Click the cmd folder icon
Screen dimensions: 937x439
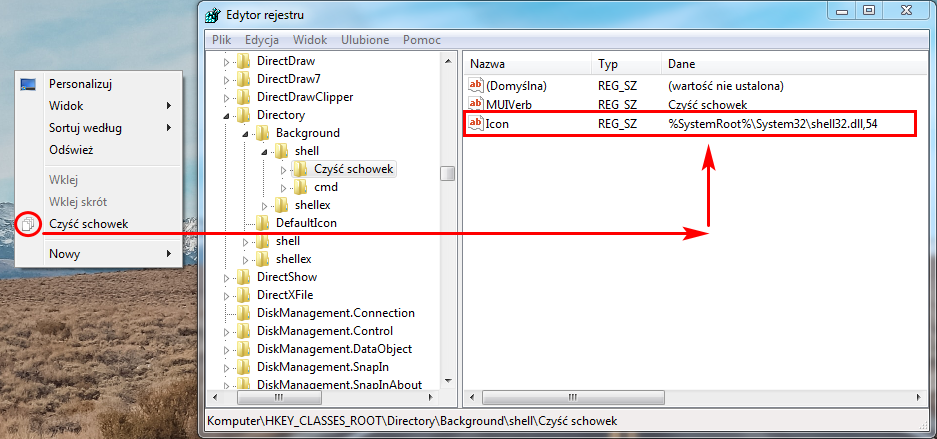click(x=301, y=187)
